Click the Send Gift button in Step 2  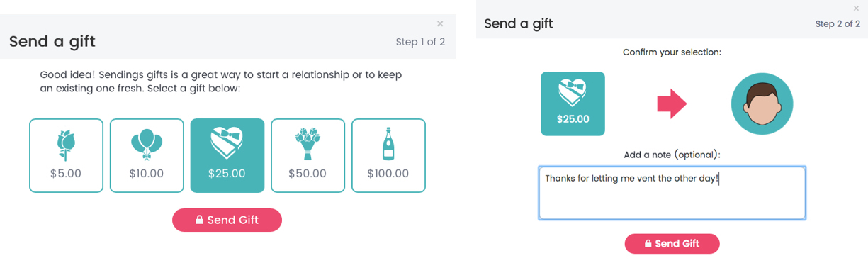pyautogui.click(x=672, y=243)
